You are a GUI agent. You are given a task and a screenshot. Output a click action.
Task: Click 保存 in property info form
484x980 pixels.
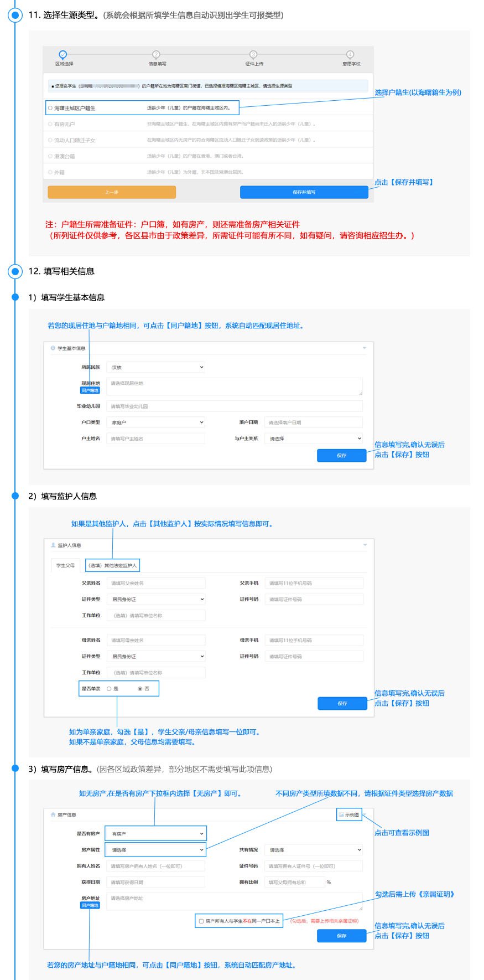(342, 936)
